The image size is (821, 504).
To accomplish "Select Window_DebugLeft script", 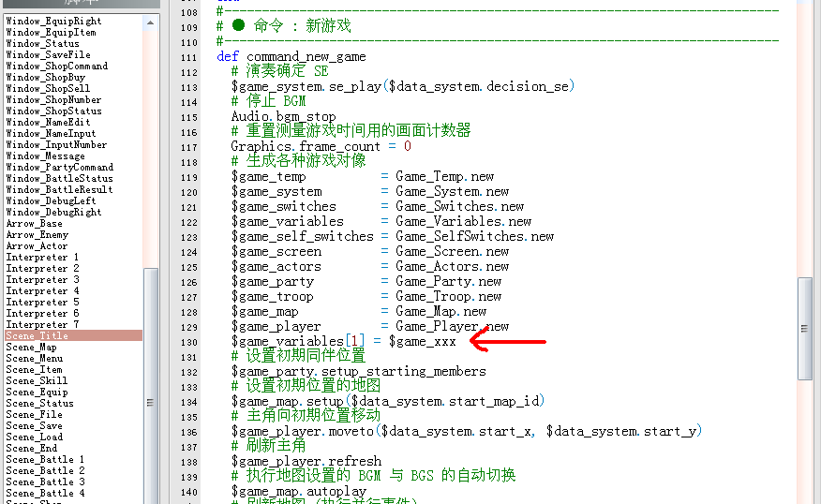I will pos(51,201).
